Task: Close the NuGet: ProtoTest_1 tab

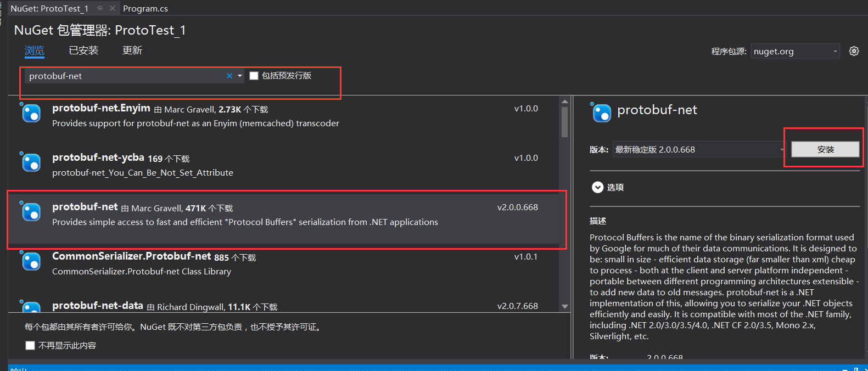Action: click(x=113, y=8)
